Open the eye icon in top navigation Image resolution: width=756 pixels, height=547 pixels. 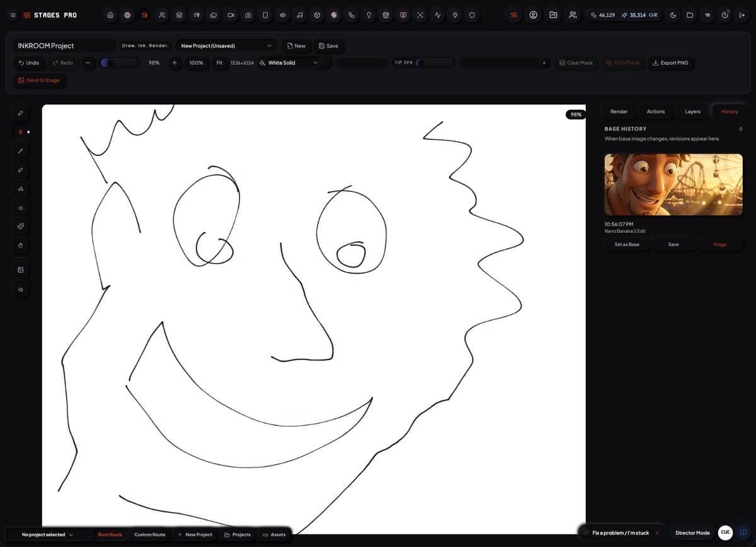pyautogui.click(x=283, y=15)
